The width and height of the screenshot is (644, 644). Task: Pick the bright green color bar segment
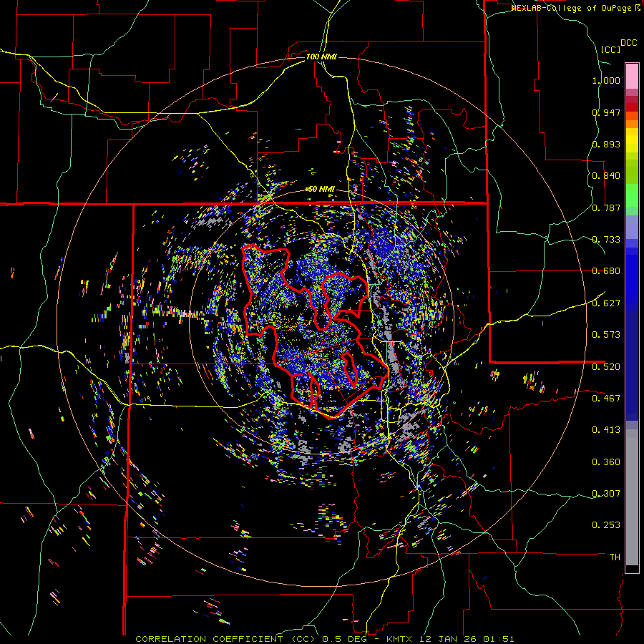(x=632, y=195)
